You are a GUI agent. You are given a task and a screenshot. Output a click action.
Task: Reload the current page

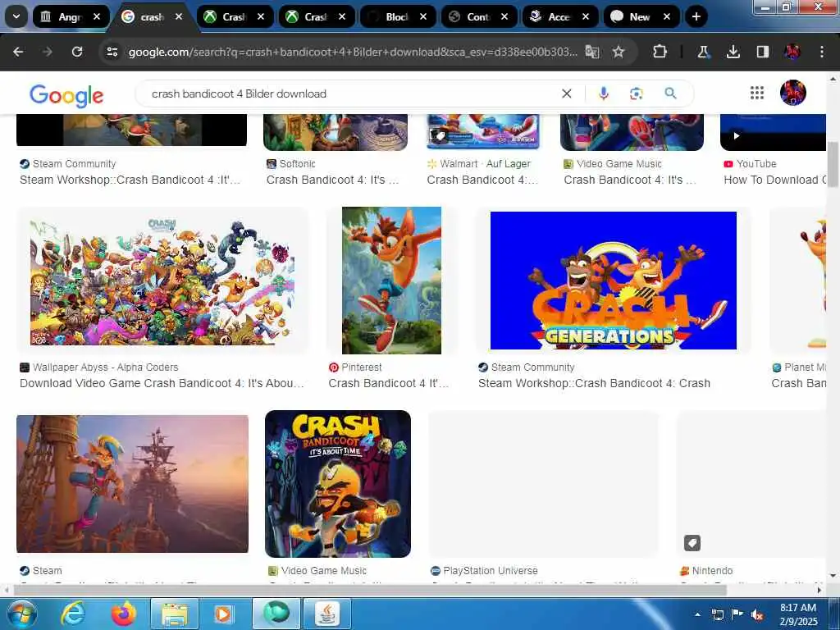(x=77, y=52)
